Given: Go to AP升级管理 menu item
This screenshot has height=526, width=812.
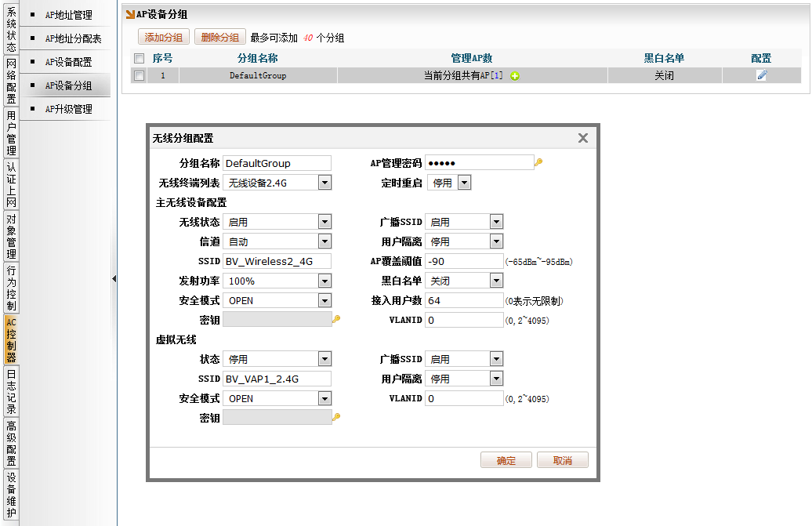Looking at the screenshot, I should click(66, 109).
